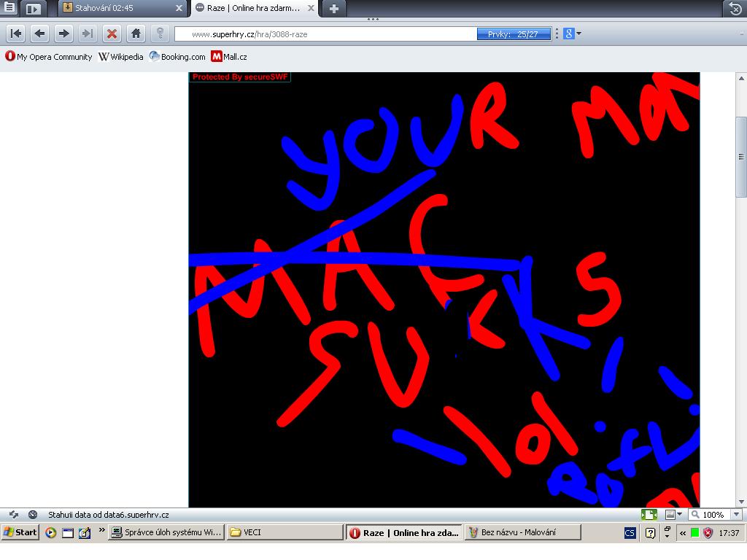The image size is (747, 560).
Task: Click the Rewind navigation button
Action: [16, 34]
